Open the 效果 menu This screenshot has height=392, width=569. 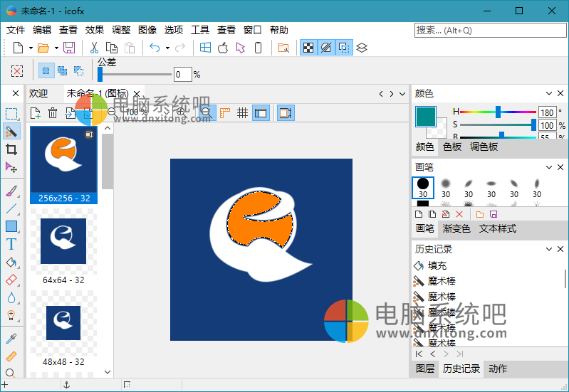(x=95, y=30)
